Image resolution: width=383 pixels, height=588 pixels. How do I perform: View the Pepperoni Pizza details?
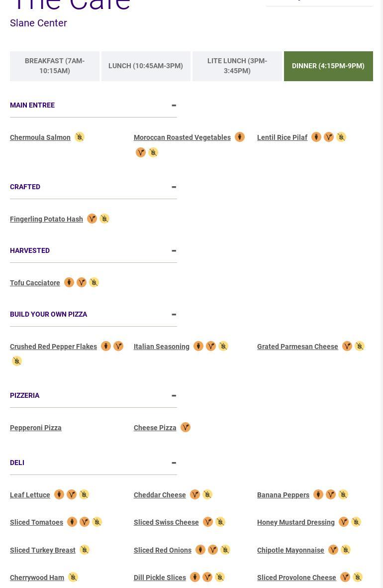click(x=35, y=427)
